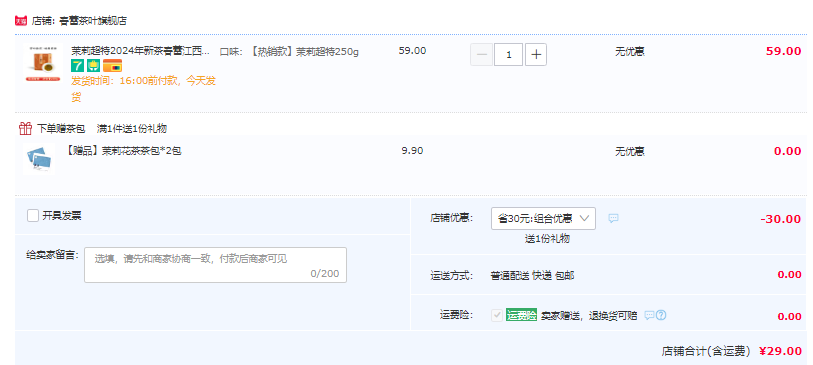Open the tea bag gift thumbnail
Viewport: 813px width, 365px height.
[x=39, y=158]
